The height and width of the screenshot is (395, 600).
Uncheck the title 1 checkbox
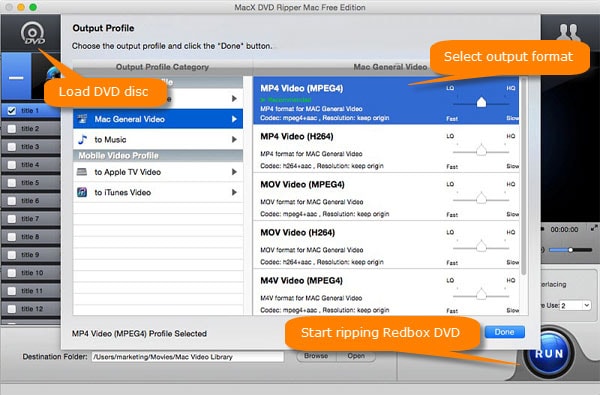pyautogui.click(x=12, y=111)
